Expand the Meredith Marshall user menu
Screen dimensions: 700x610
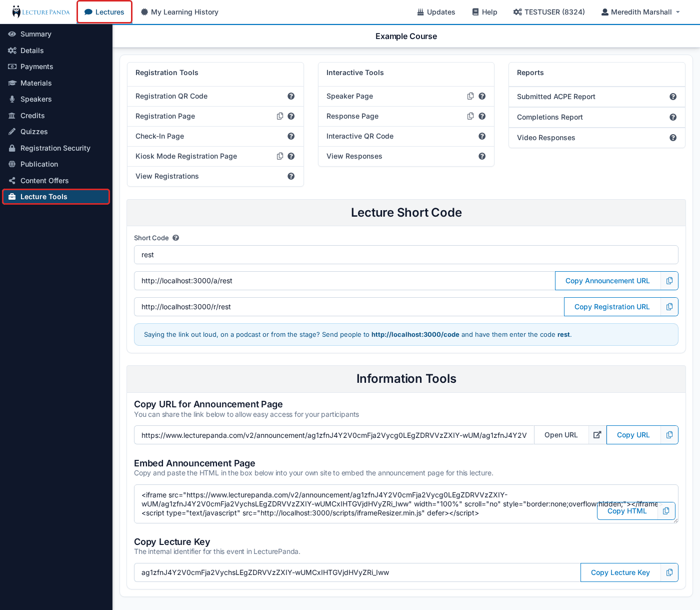[640, 12]
